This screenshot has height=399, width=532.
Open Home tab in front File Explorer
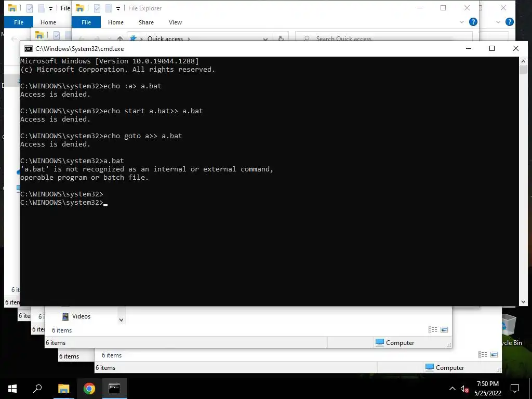point(116,22)
